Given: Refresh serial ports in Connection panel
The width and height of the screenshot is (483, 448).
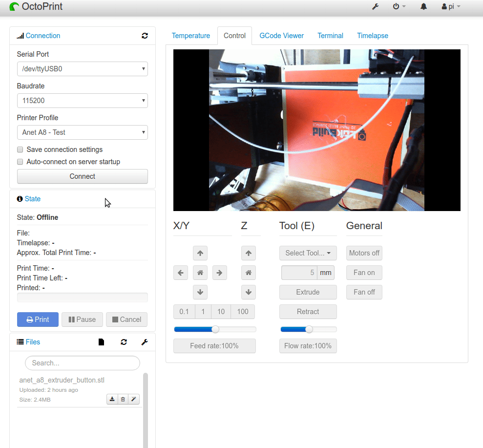Looking at the screenshot, I should coord(145,36).
